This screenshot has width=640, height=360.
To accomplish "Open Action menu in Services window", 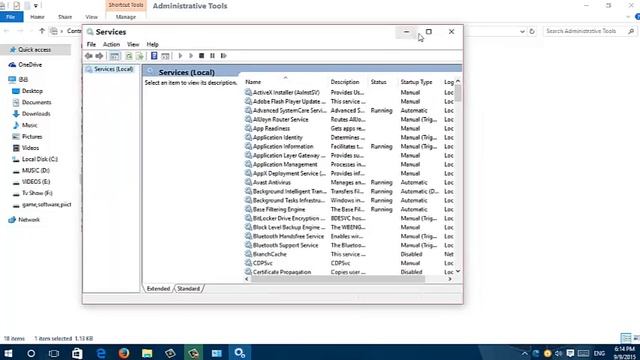I will tap(111, 44).
